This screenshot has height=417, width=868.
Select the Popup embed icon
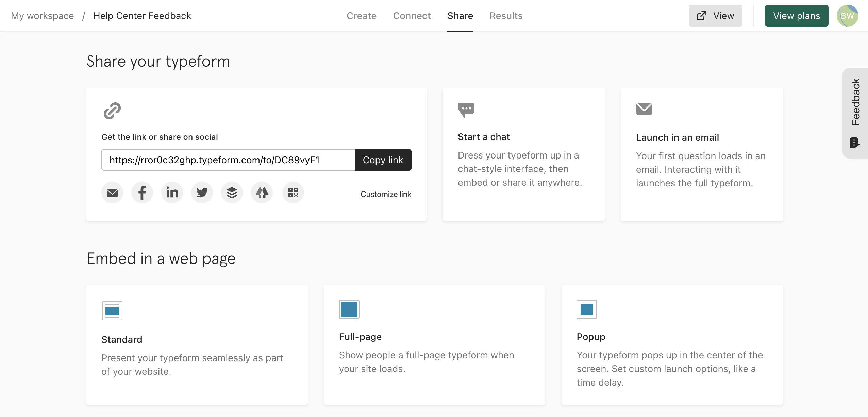(587, 310)
